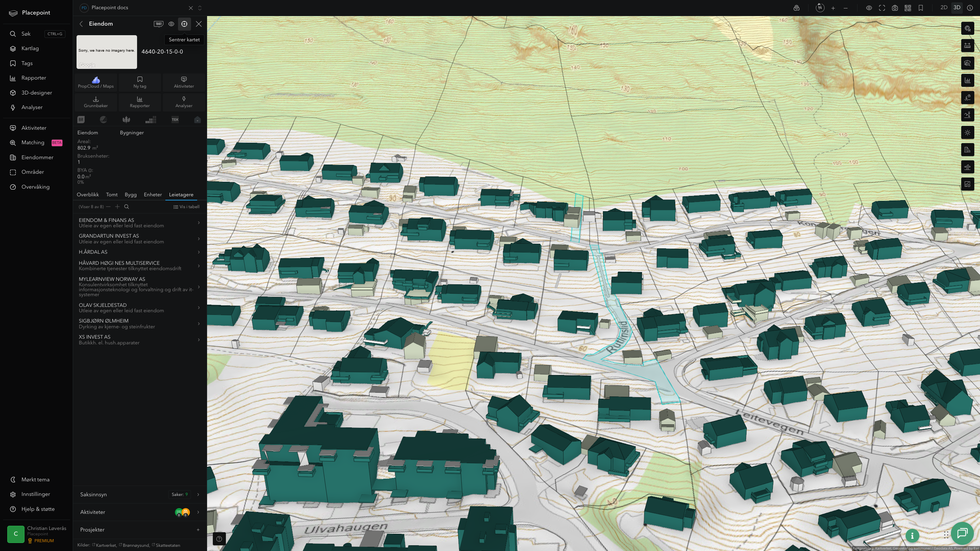Expand the MYLEARNVIEW NORWAY AS row
This screenshot has height=551, width=980.
pos(140,287)
